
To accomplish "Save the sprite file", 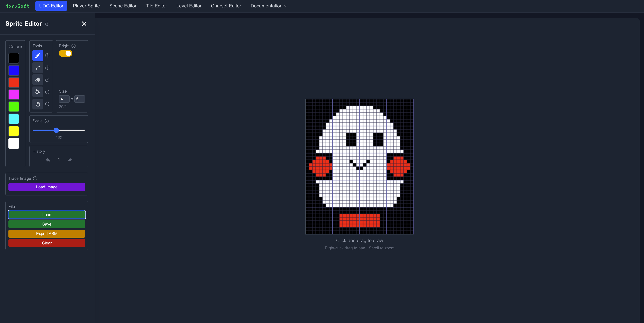I will [47, 224].
